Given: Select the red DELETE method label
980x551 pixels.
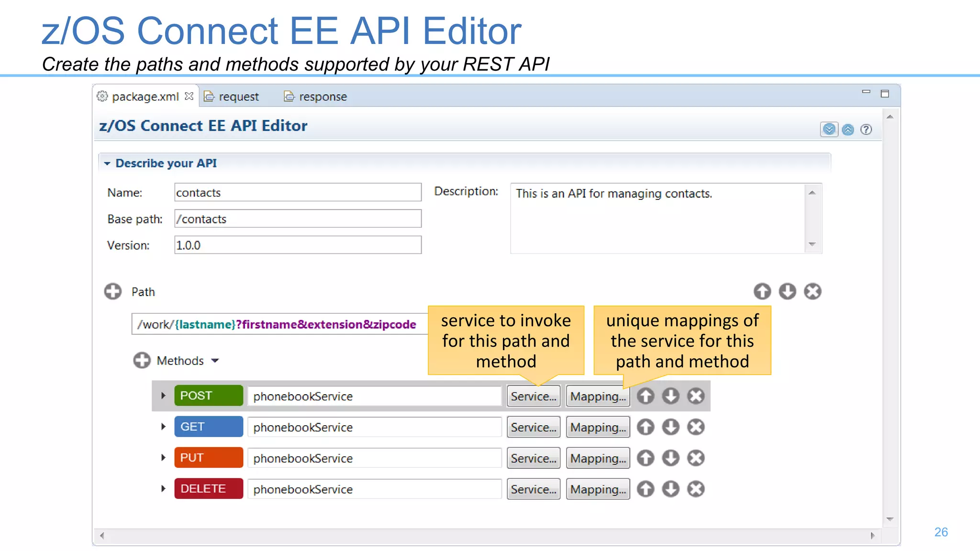Looking at the screenshot, I should [x=209, y=489].
